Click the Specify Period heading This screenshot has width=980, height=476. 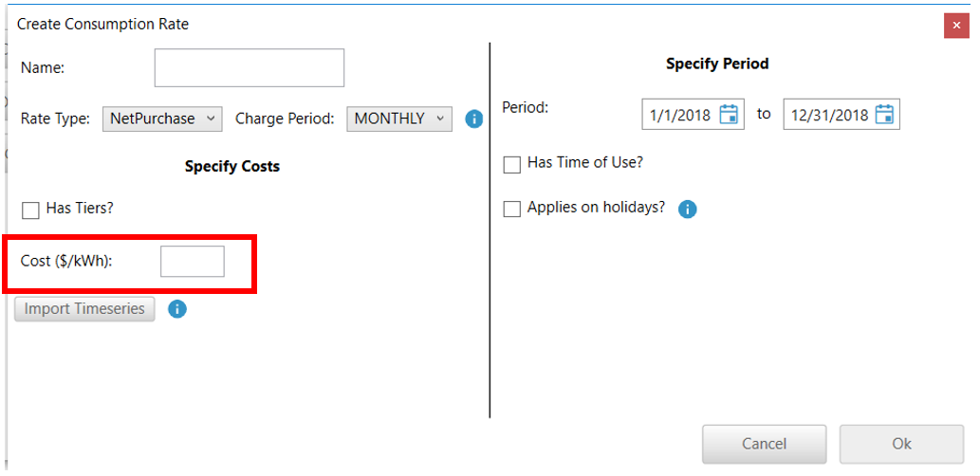717,64
